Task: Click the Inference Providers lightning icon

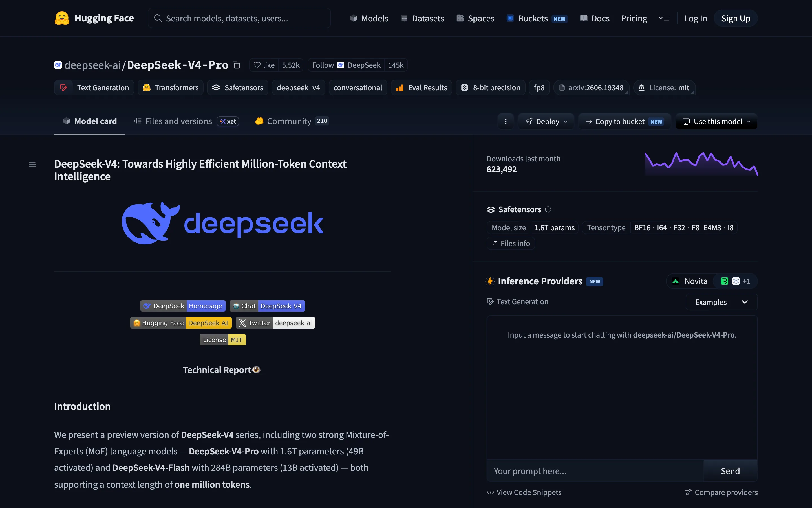Action: pyautogui.click(x=490, y=281)
